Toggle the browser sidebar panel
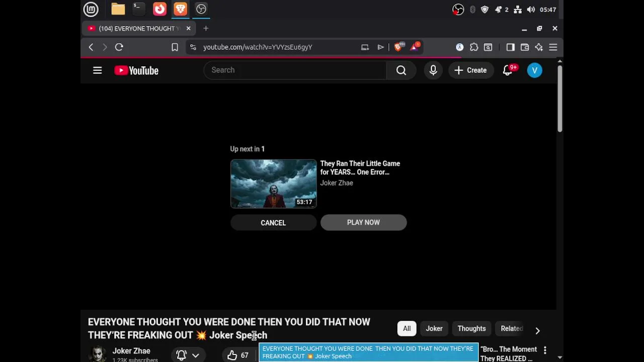This screenshot has width=644, height=362. click(x=511, y=47)
